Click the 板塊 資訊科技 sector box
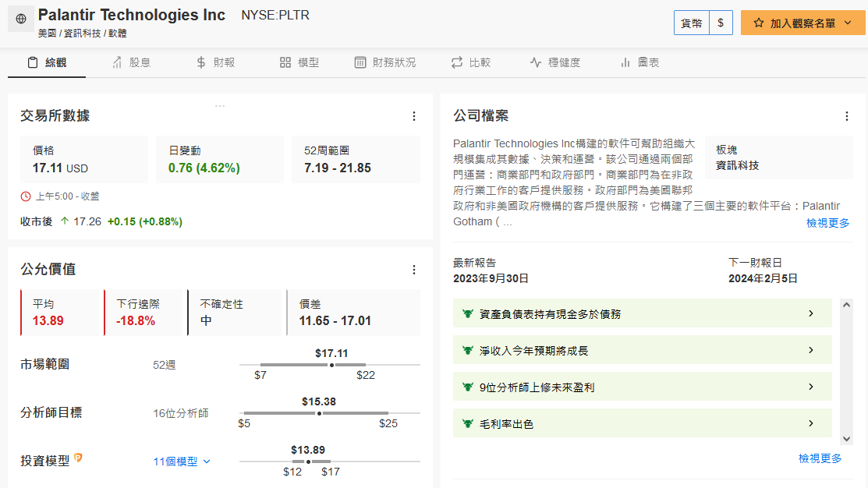Screen dimensions: 868x488 click(x=779, y=157)
